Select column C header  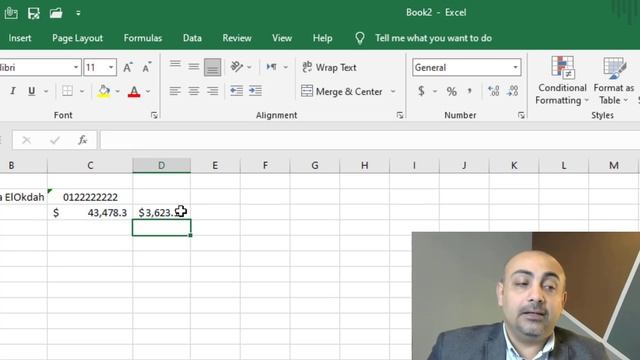[x=90, y=165]
